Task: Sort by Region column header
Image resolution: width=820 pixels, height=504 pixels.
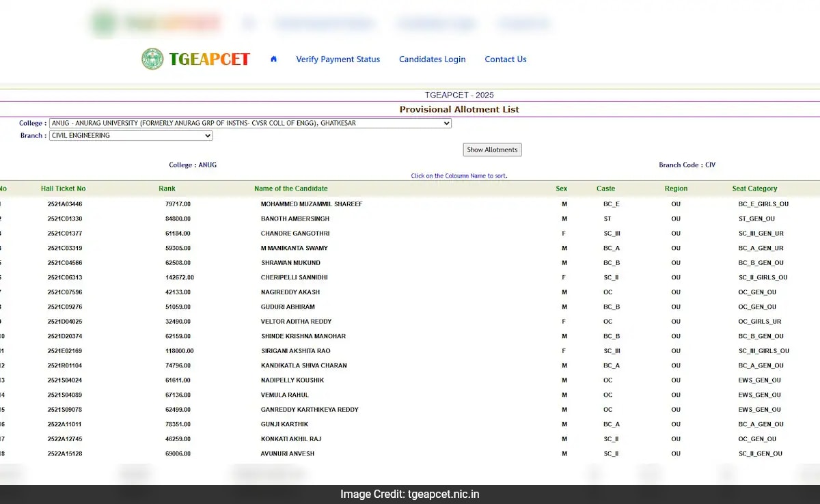Action: [676, 188]
